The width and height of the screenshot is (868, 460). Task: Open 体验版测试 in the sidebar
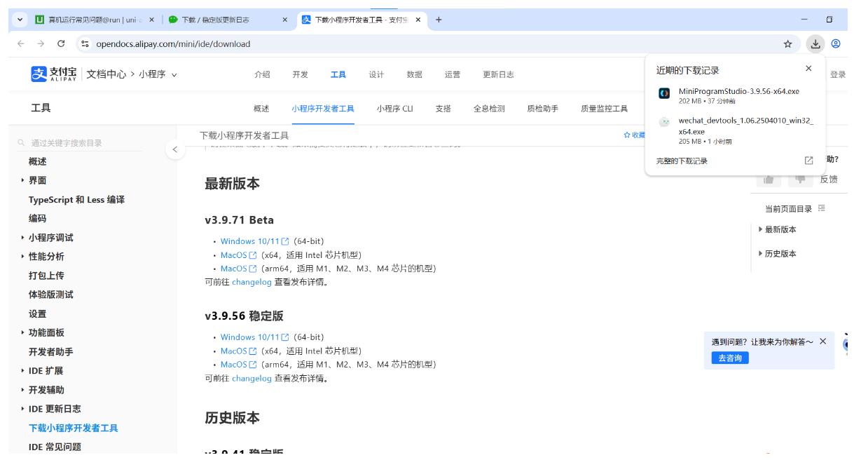click(x=50, y=295)
